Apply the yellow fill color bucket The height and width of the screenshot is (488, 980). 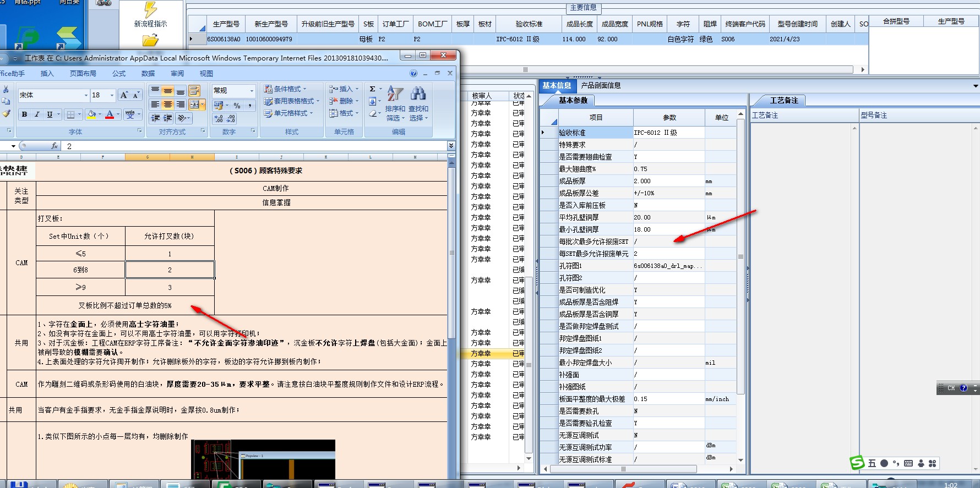91,114
